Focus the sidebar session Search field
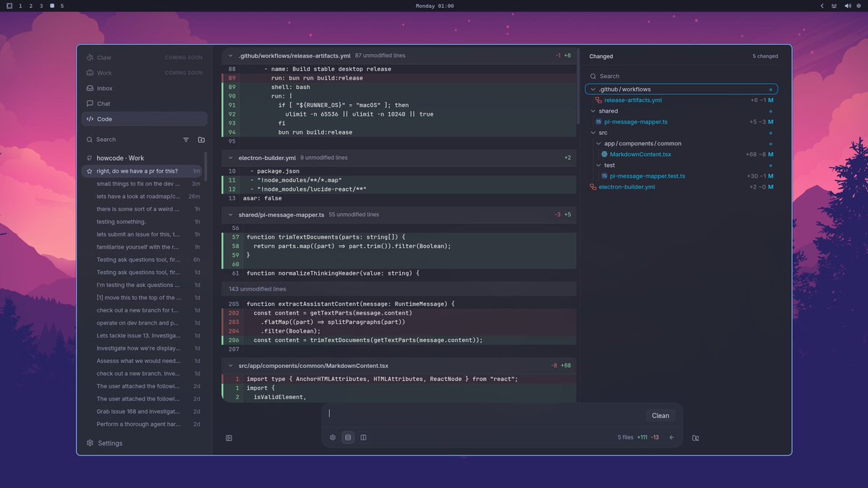The image size is (868, 488). click(130, 140)
